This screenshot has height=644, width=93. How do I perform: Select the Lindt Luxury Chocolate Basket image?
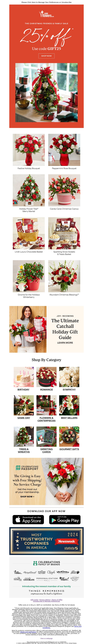[x=29, y=233]
